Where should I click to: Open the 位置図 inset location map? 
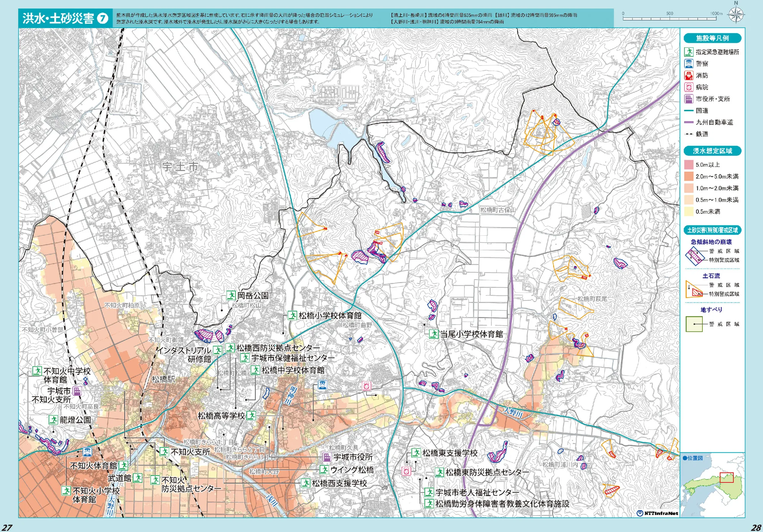[x=713, y=485]
